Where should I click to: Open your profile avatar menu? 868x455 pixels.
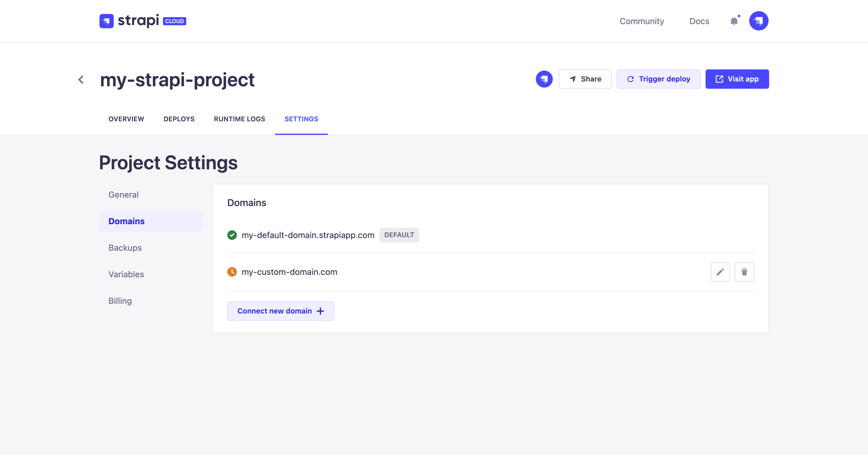click(759, 21)
